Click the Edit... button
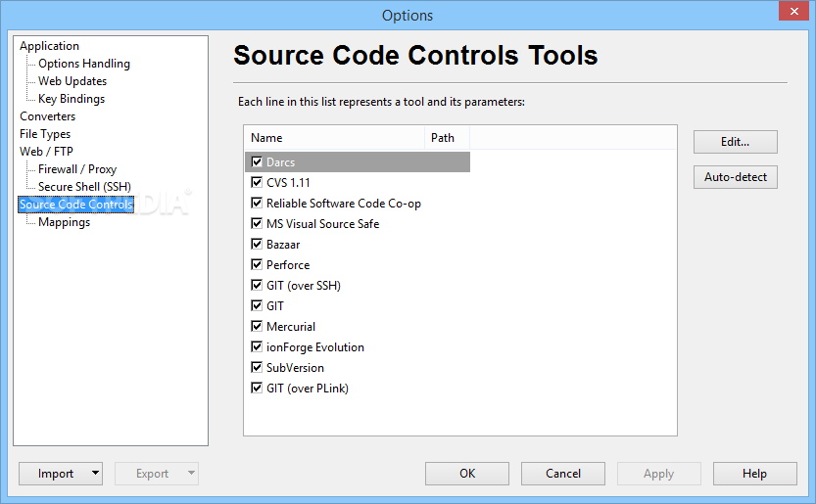The width and height of the screenshot is (816, 504). [735, 142]
